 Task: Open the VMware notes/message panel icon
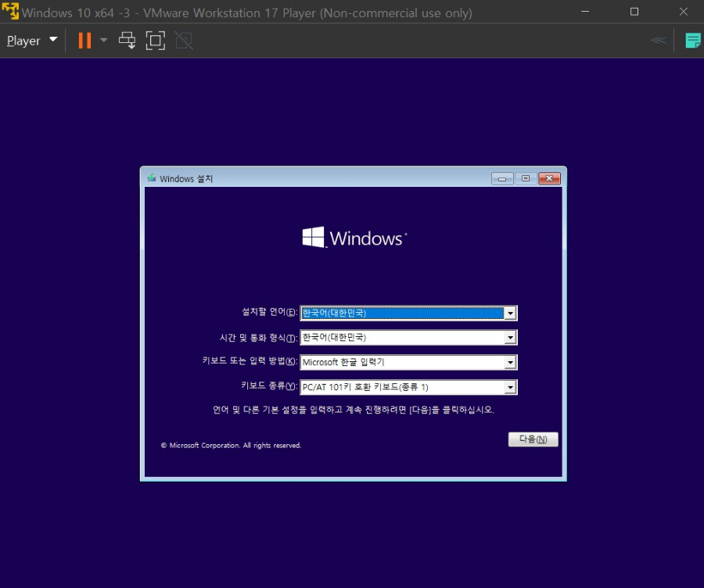tap(693, 41)
